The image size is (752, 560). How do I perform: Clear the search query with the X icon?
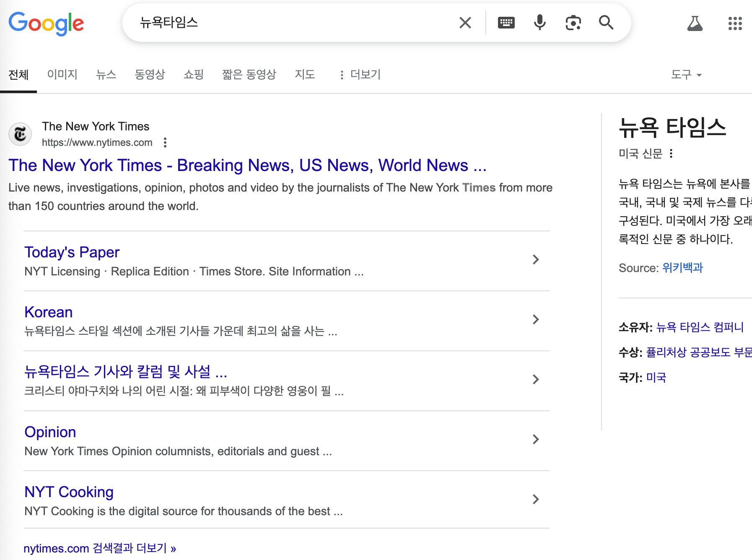pyautogui.click(x=465, y=23)
